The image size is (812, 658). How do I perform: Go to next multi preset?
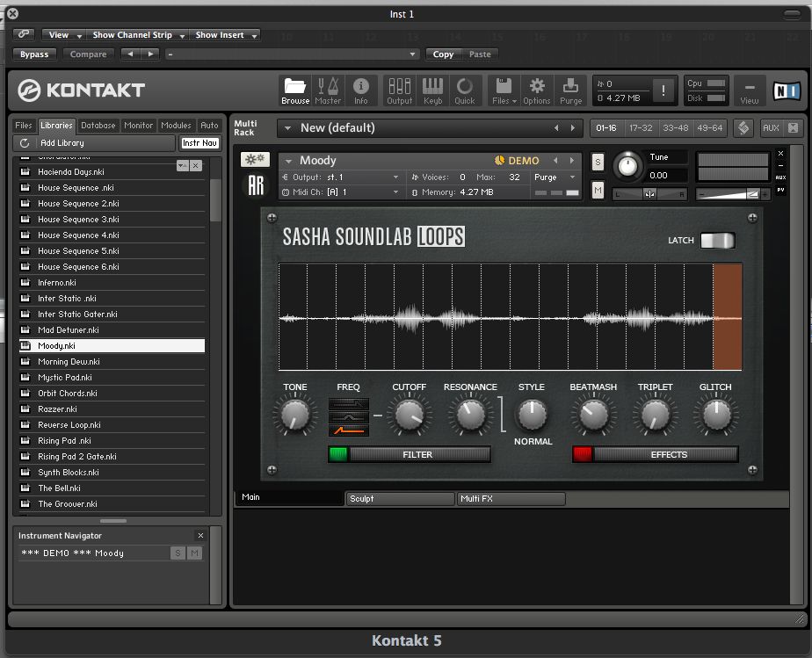point(573,128)
